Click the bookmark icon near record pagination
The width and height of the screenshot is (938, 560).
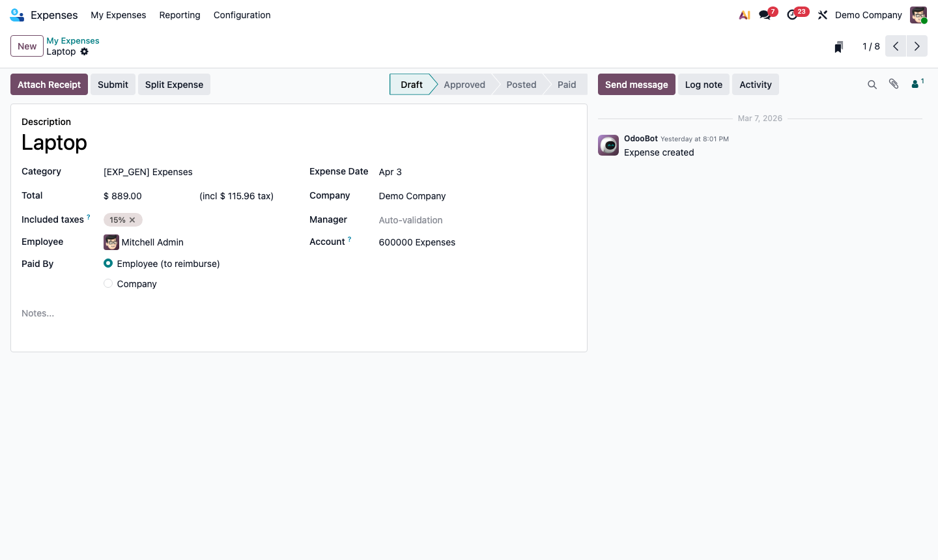pos(838,46)
